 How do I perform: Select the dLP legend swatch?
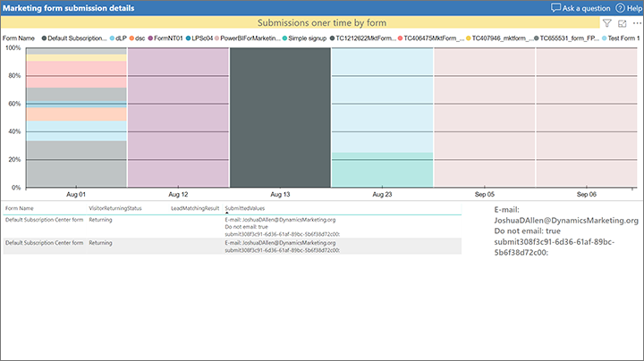[112, 38]
